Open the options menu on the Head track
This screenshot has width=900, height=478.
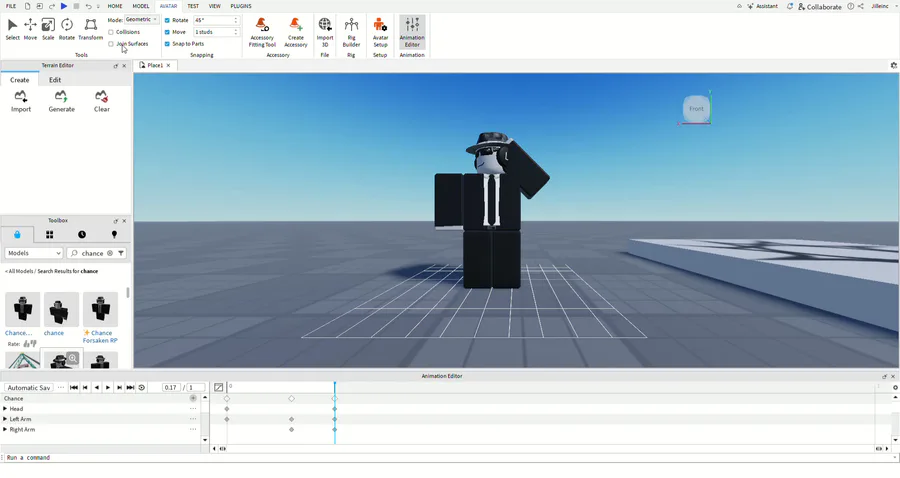[x=193, y=409]
